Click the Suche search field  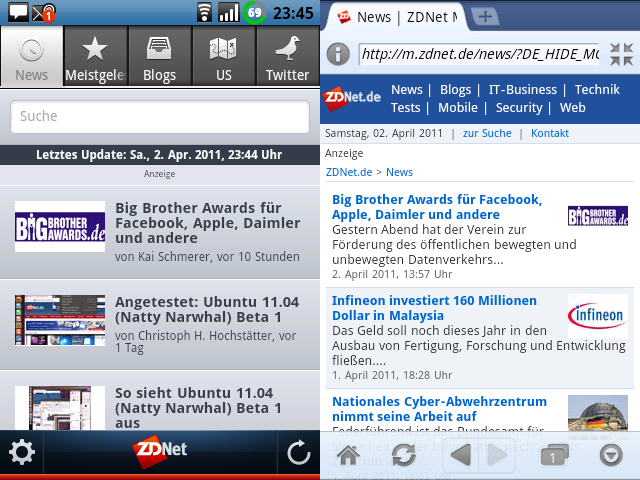point(160,116)
